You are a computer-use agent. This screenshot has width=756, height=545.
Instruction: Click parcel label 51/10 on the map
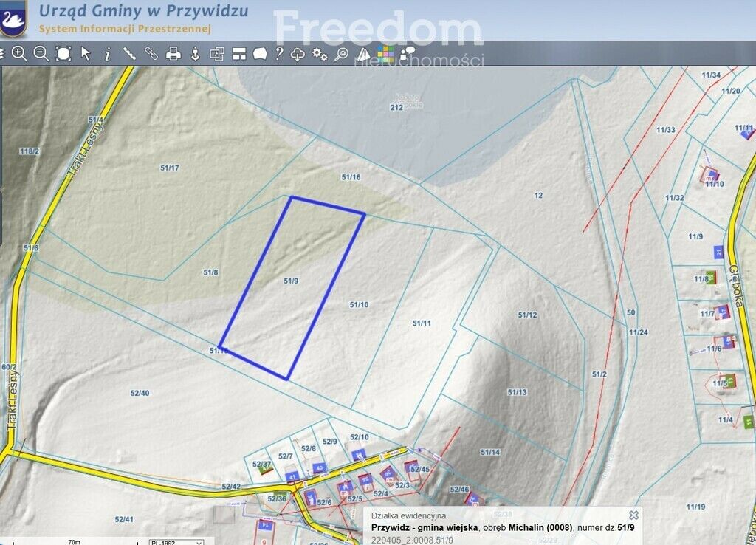click(x=359, y=304)
